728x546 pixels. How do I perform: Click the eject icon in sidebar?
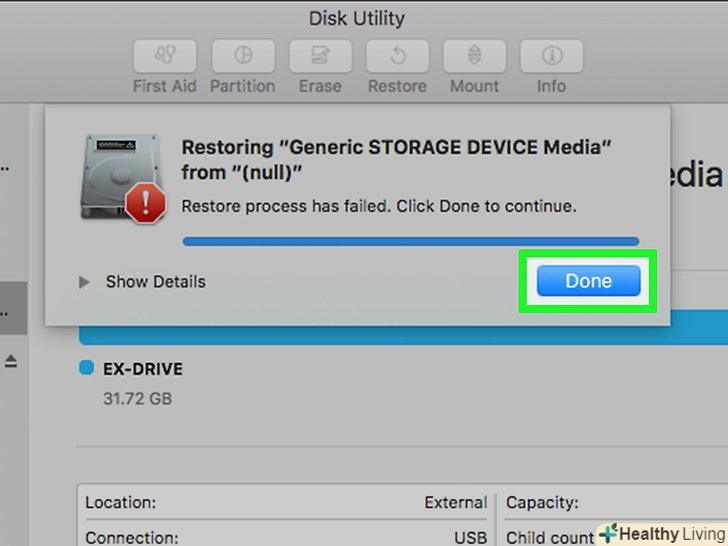click(x=11, y=361)
